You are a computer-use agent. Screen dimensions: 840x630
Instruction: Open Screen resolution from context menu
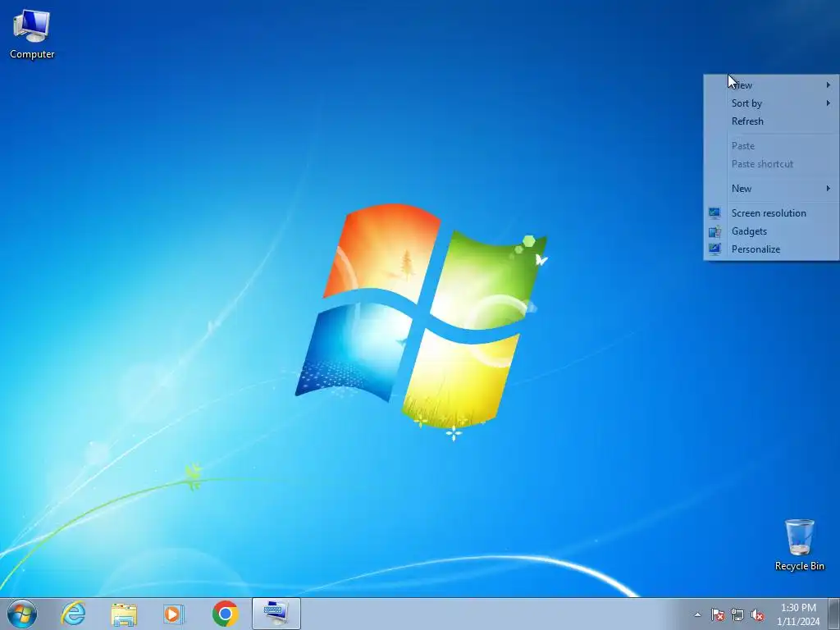point(771,213)
